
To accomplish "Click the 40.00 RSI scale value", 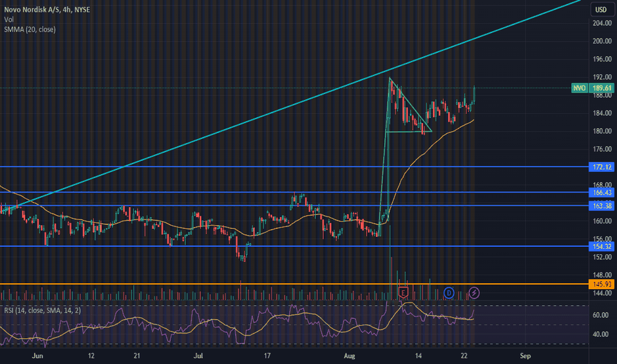I will point(600,334).
